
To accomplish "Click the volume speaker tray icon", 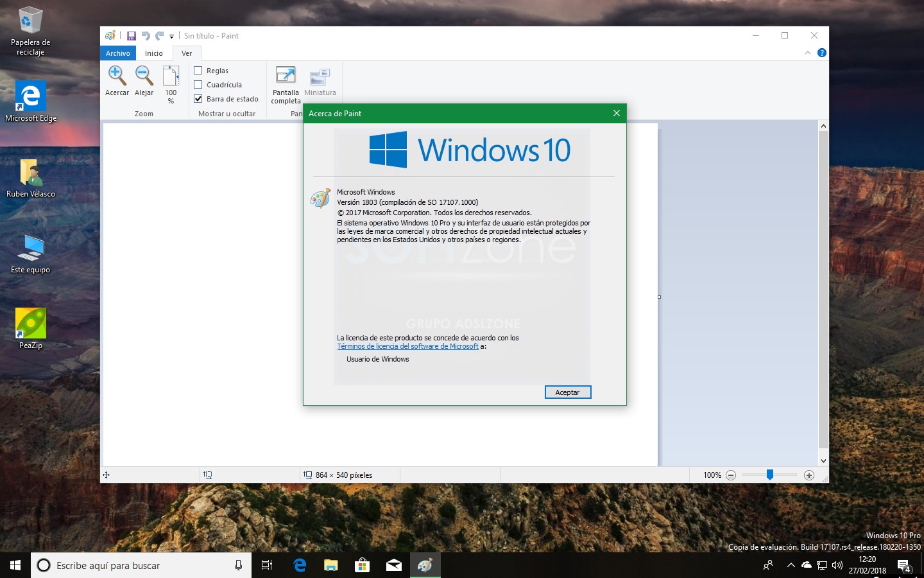I will (837, 566).
